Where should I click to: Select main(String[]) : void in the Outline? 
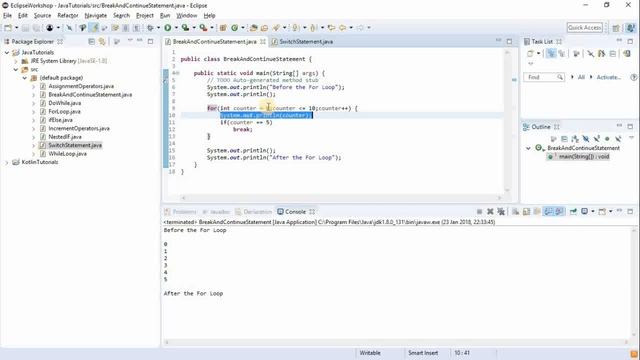tap(579, 157)
